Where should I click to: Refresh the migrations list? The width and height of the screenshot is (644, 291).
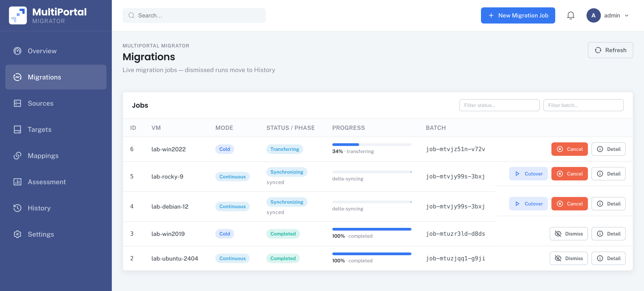(x=610, y=50)
